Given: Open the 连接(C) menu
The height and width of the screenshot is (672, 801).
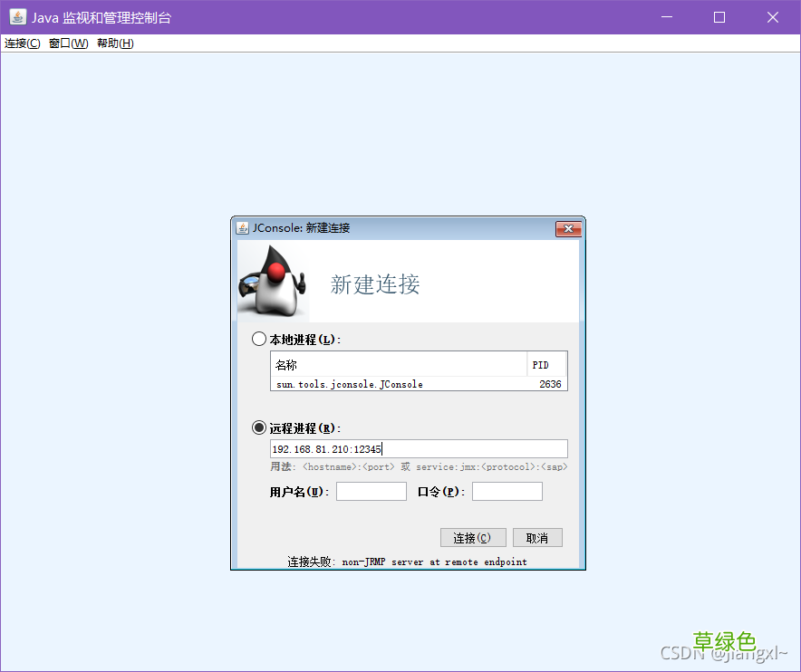Looking at the screenshot, I should (20, 43).
